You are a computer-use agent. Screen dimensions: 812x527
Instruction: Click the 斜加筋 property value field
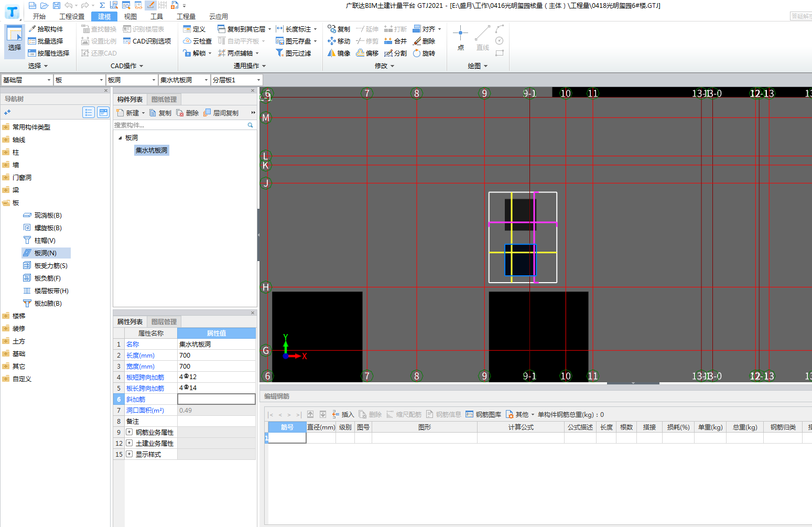pos(216,399)
